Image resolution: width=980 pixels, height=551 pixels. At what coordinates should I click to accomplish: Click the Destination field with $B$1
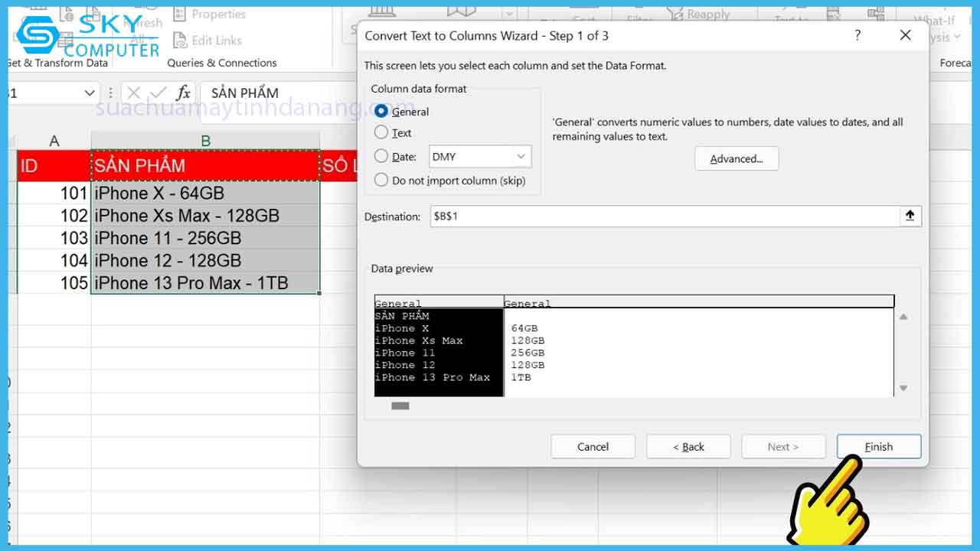665,217
